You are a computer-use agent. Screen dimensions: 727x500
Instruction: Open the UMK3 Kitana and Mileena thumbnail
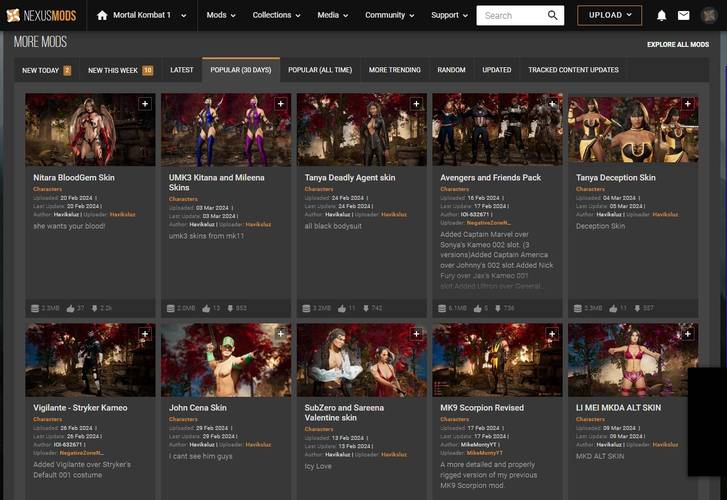point(226,129)
